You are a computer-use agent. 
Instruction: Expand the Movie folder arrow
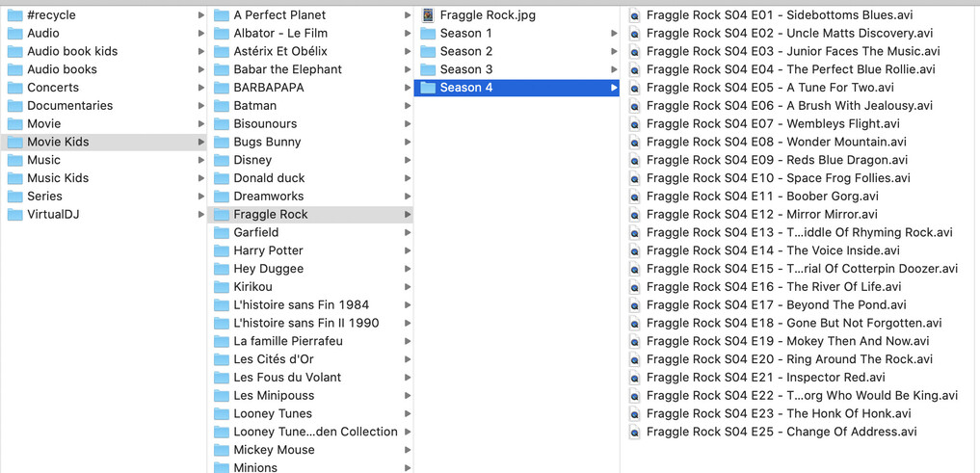tap(200, 123)
